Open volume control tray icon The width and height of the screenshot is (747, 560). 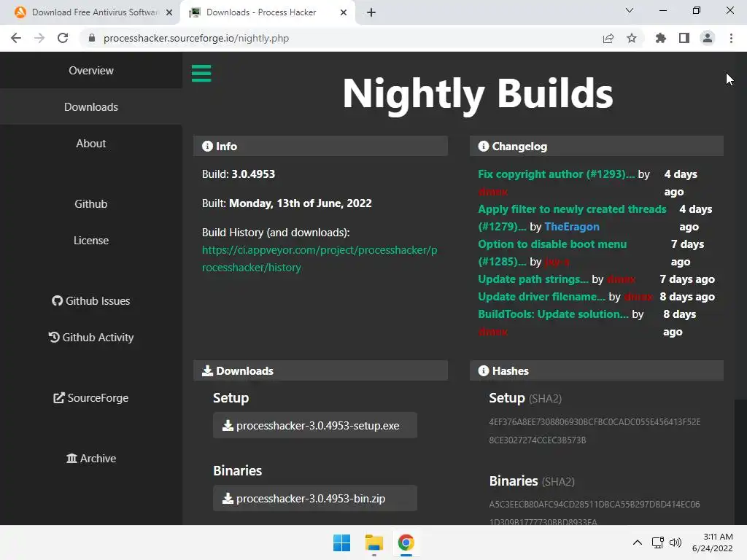pos(675,542)
